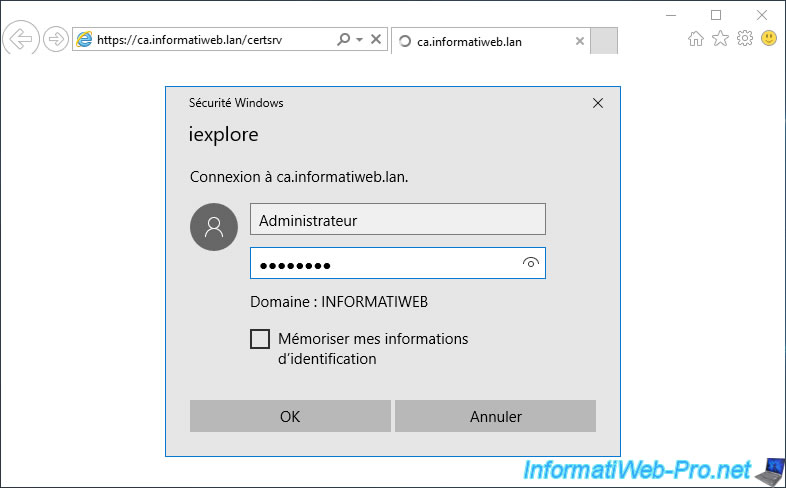Go back with the browser back arrow
The height and width of the screenshot is (488, 786).
click(x=21, y=39)
